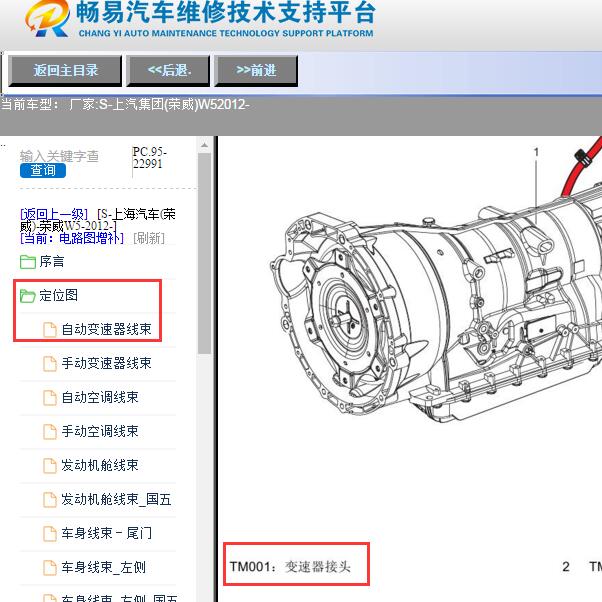Screen dimensions: 602x602
Task: Click the [刷新] refresh link
Action: click(149, 238)
